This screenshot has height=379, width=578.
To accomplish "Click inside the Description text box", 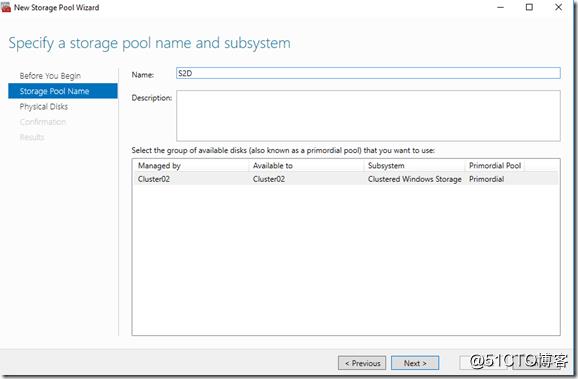I will (x=368, y=116).
